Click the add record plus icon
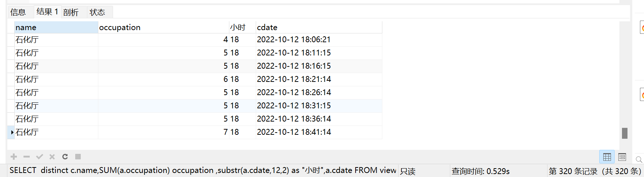The width and height of the screenshot is (644, 177). [14, 157]
